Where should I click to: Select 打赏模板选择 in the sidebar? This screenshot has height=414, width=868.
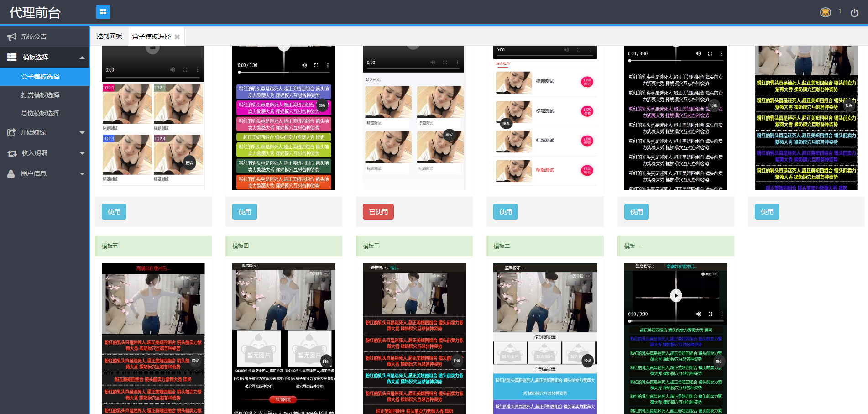[40, 95]
